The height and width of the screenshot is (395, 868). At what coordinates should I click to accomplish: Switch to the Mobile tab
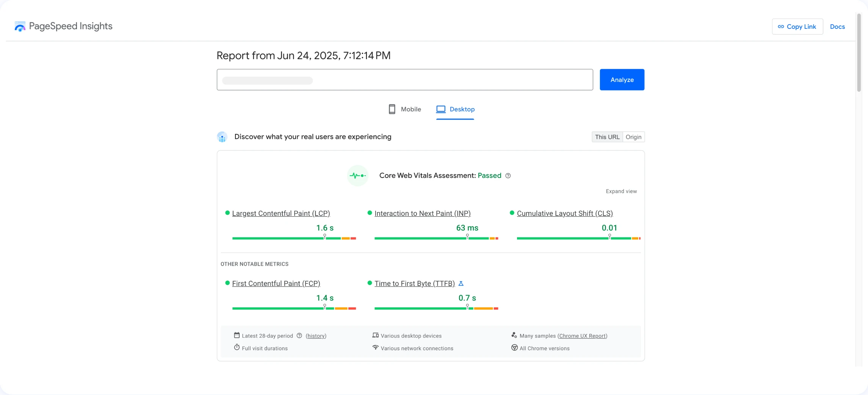pos(405,109)
